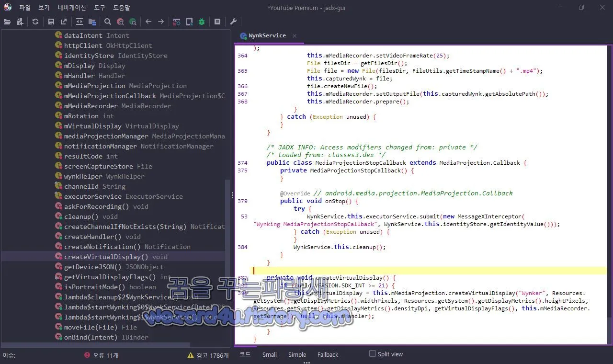Image resolution: width=613 pixels, height=364 pixels.
Task: Select mDisplay Display field
Action: tap(90, 66)
